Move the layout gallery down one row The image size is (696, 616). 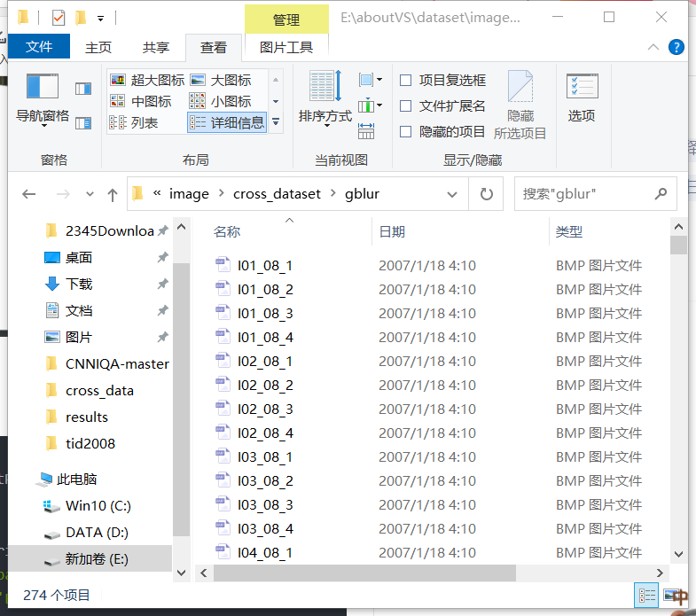coord(276,102)
